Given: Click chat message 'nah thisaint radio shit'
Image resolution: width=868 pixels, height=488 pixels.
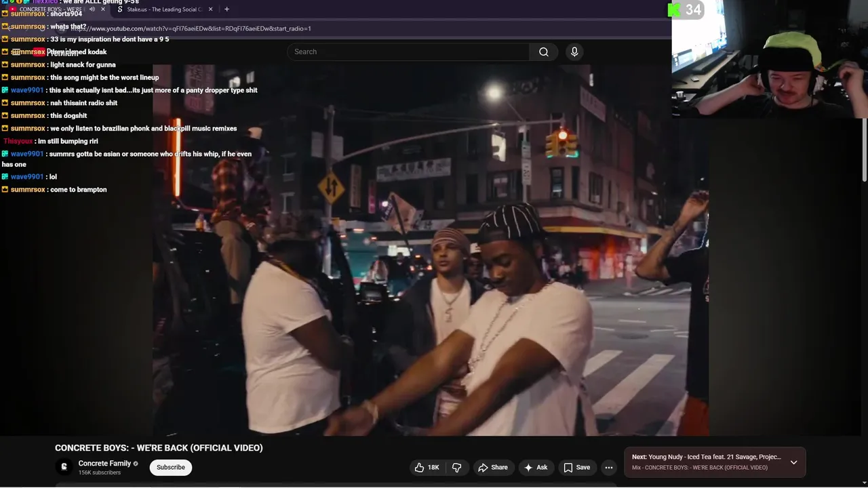Looking at the screenshot, I should tap(83, 103).
